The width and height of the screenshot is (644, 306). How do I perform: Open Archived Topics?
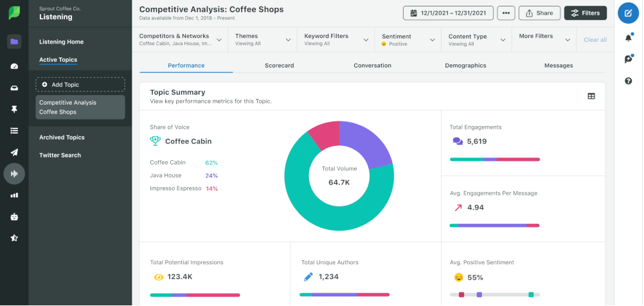[x=62, y=137]
